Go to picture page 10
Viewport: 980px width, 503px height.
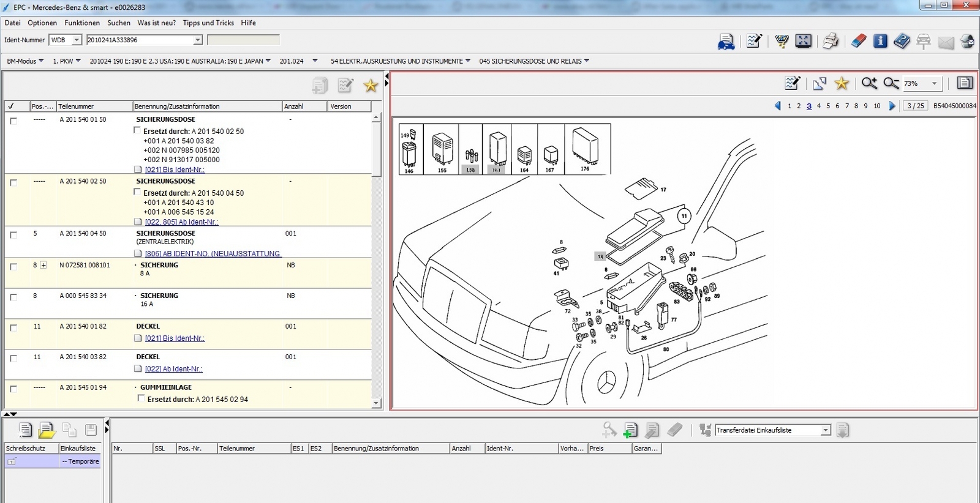[877, 106]
